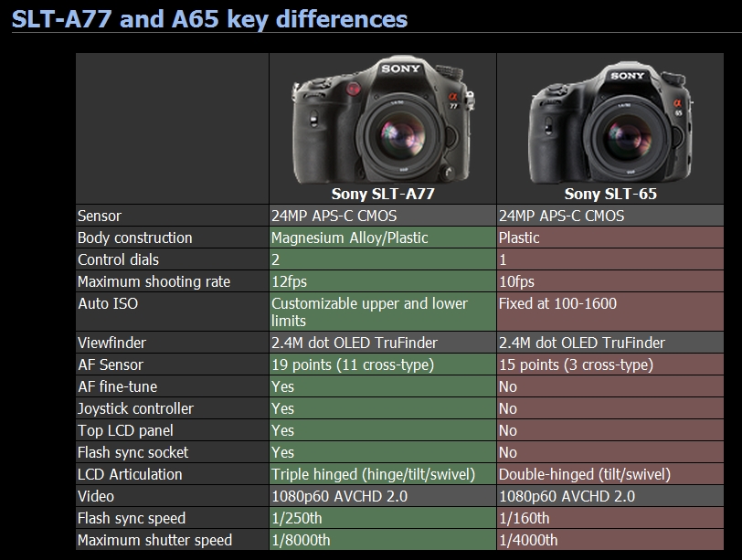The image size is (742, 560).
Task: Select the "Maximum shooting rate" row label
Action: coord(154,281)
